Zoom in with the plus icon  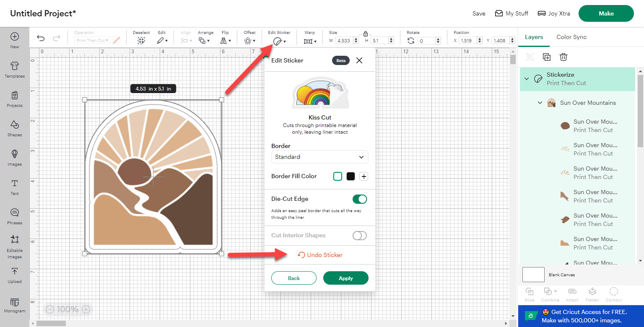point(86,309)
